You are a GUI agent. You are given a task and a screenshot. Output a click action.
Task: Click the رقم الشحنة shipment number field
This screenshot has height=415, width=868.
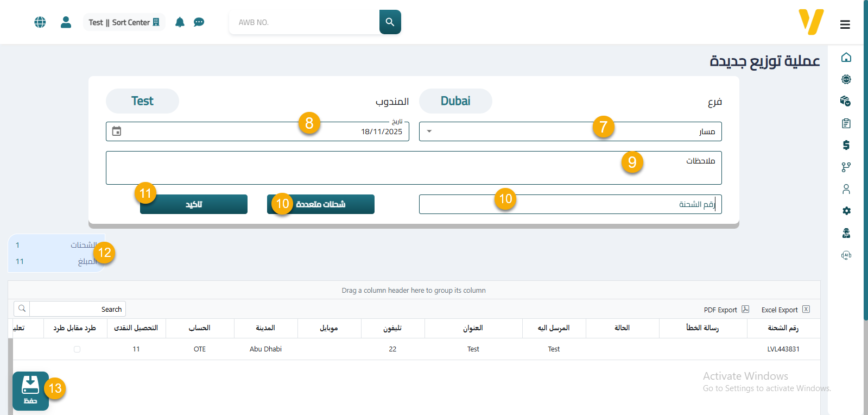tap(570, 204)
